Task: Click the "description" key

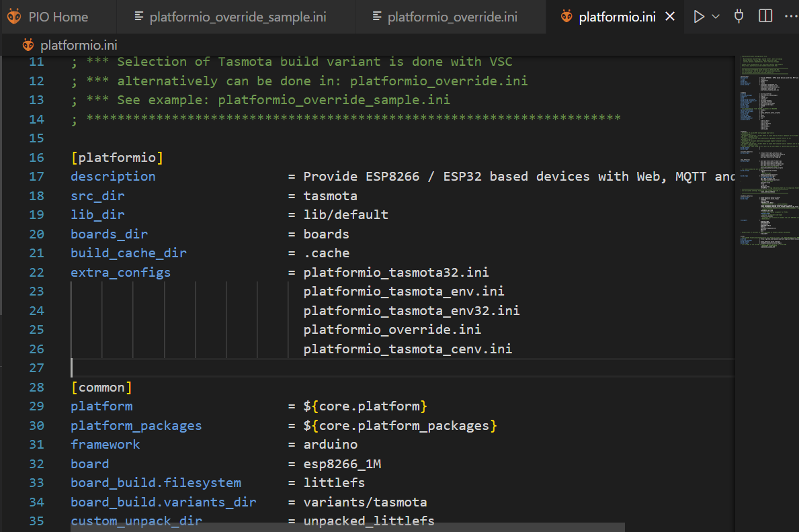Action: pos(113,176)
